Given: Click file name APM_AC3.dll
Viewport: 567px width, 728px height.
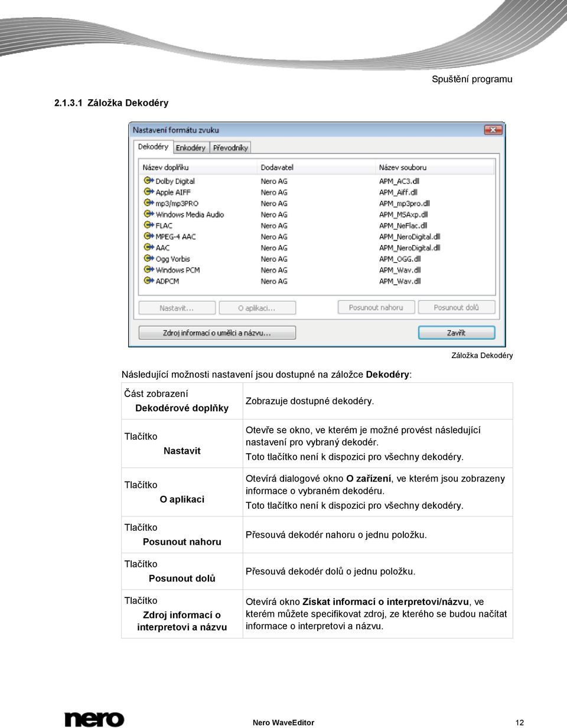Looking at the screenshot, I should 399,181.
